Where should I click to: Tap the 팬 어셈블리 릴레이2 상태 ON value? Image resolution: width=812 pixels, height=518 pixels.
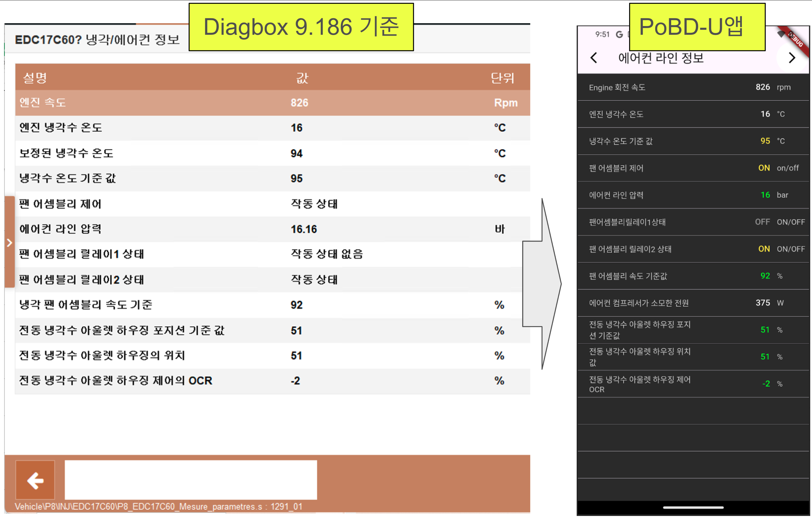(764, 249)
